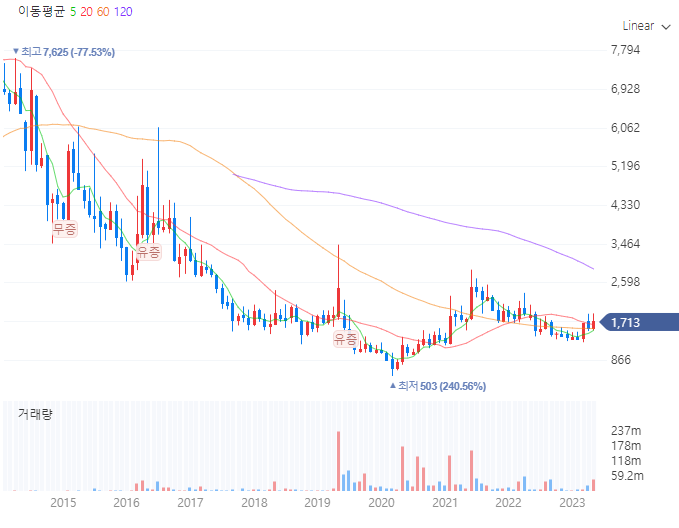
Task: Click the 3,464 price axis value
Action: pos(625,243)
